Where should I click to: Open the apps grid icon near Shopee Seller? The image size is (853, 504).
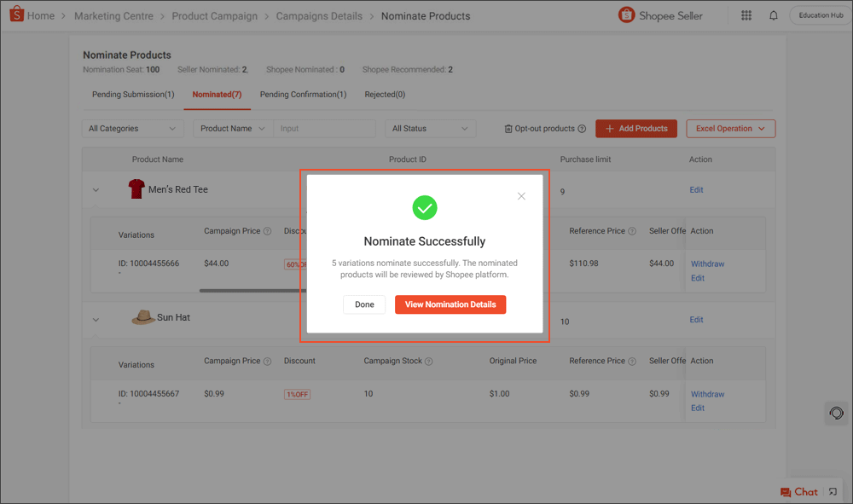pyautogui.click(x=746, y=15)
